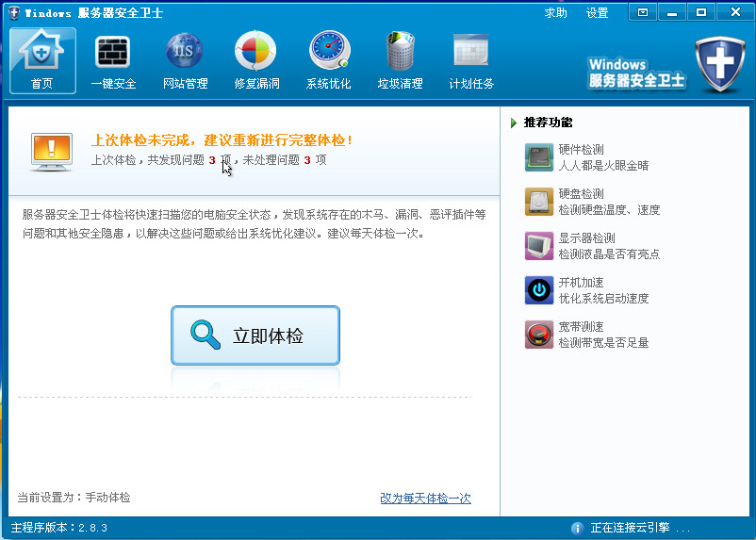Expand the 推荐功能 section arrow
Viewport: 756px width, 540px height.
(514, 123)
